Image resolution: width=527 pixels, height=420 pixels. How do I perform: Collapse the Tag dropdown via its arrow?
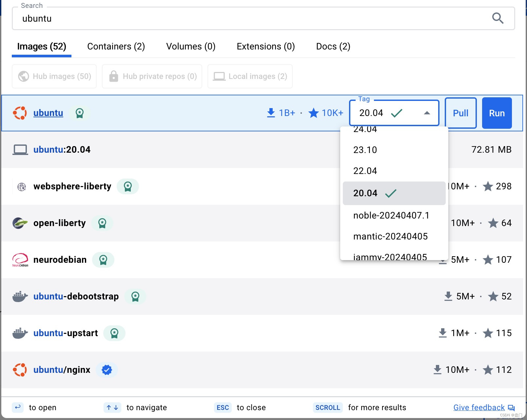click(427, 113)
